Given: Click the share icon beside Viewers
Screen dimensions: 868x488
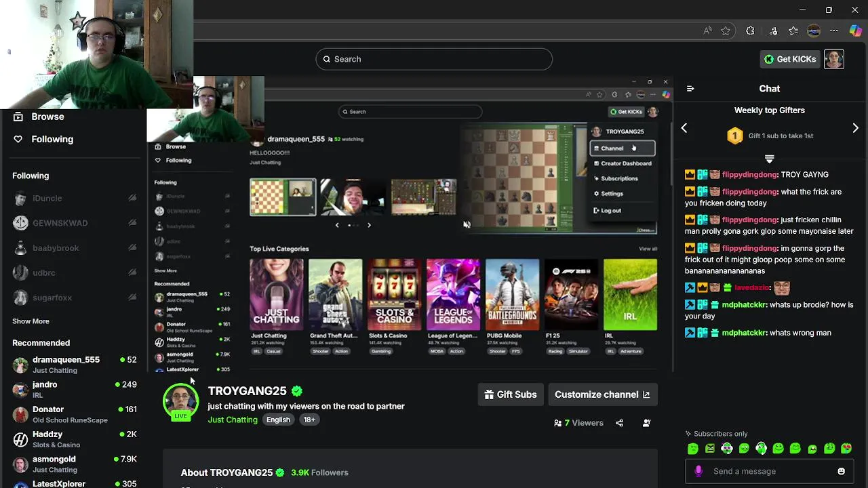Looking at the screenshot, I should pos(619,423).
